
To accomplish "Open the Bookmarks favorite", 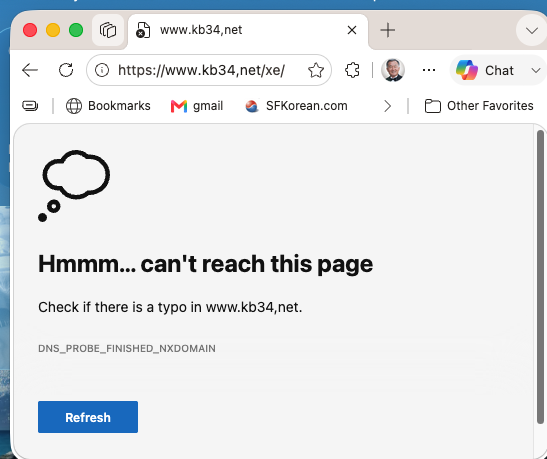I will [x=108, y=106].
